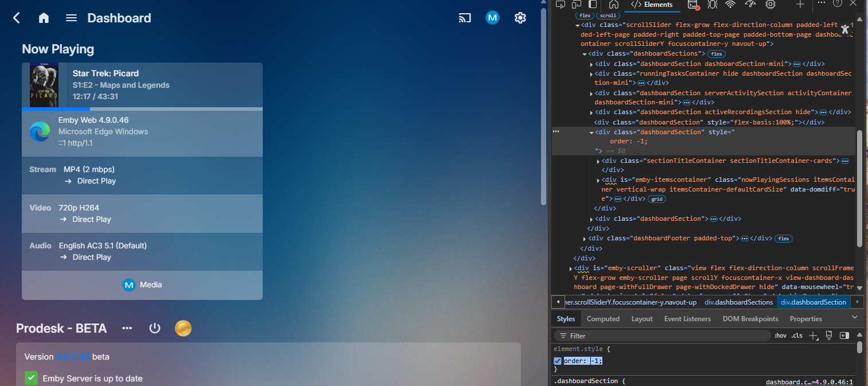Expand runningTasksContainer div node

[591, 74]
